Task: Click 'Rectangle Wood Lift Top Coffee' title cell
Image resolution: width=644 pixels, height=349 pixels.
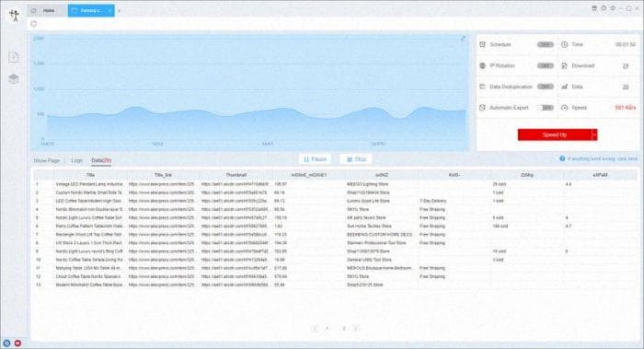Action: (89, 234)
